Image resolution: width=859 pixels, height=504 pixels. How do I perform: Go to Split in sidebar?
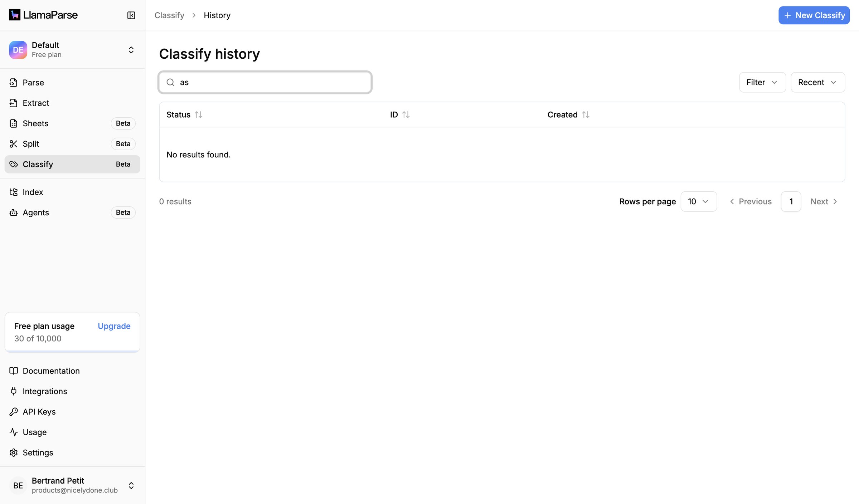click(x=72, y=144)
